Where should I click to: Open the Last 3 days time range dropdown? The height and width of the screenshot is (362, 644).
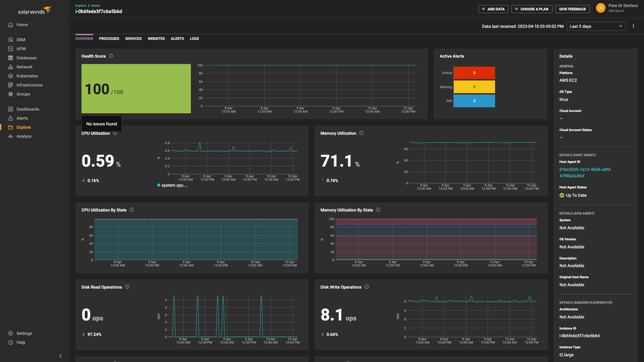[596, 26]
